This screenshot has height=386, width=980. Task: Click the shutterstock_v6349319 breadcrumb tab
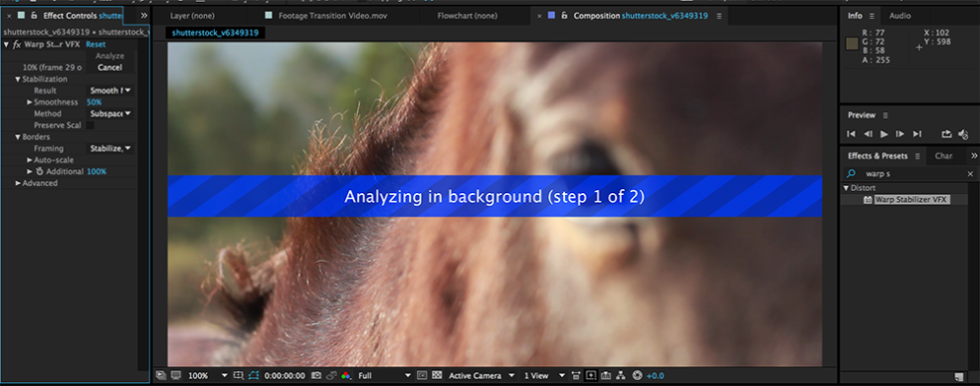[215, 32]
